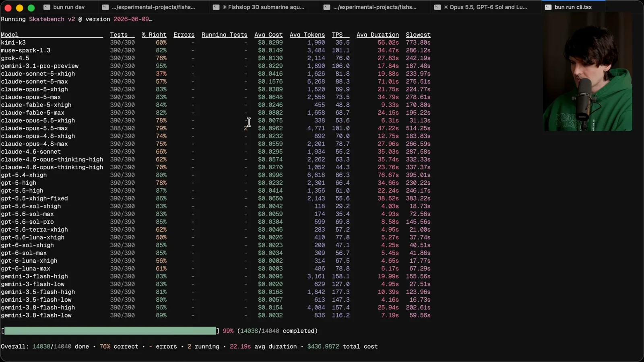
Task: Click the '$0.1576' average cost value
Action: (270, 82)
